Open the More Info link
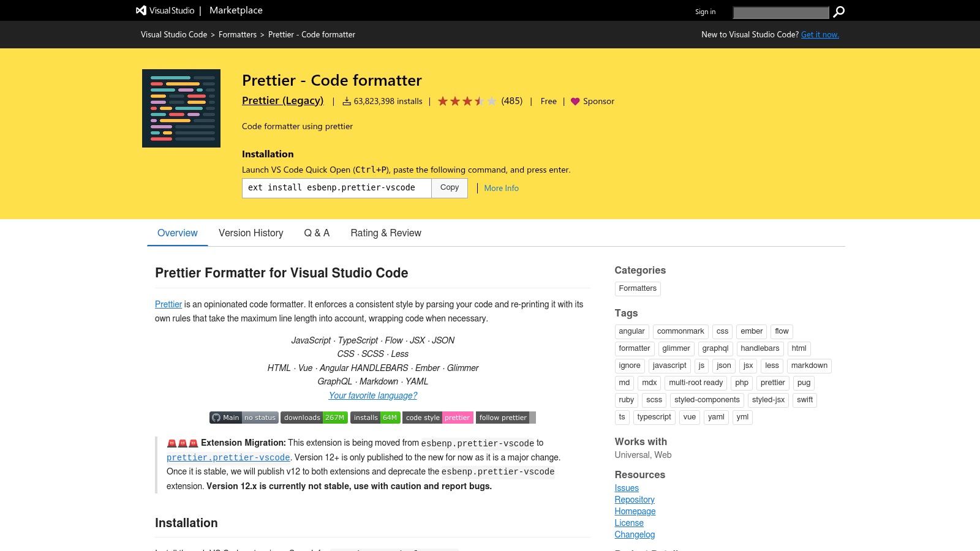 pos(501,188)
